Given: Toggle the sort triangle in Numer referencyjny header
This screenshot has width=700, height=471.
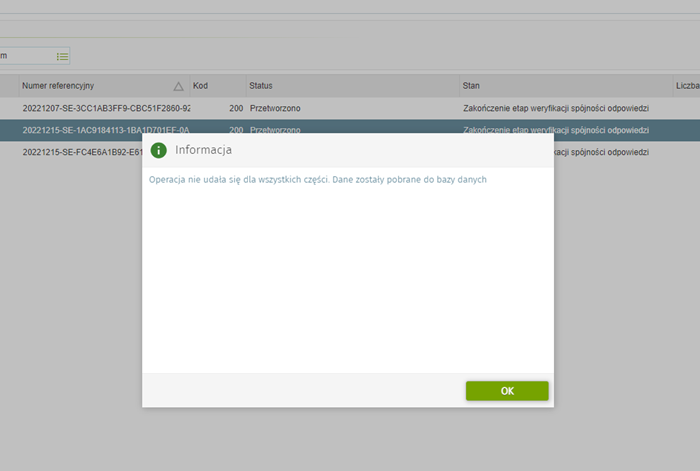Looking at the screenshot, I should coord(178,87).
